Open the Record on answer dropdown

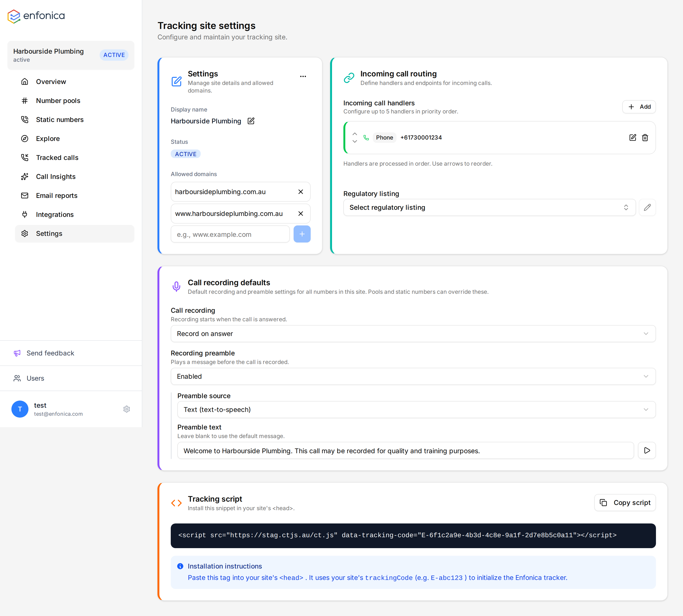tap(413, 334)
